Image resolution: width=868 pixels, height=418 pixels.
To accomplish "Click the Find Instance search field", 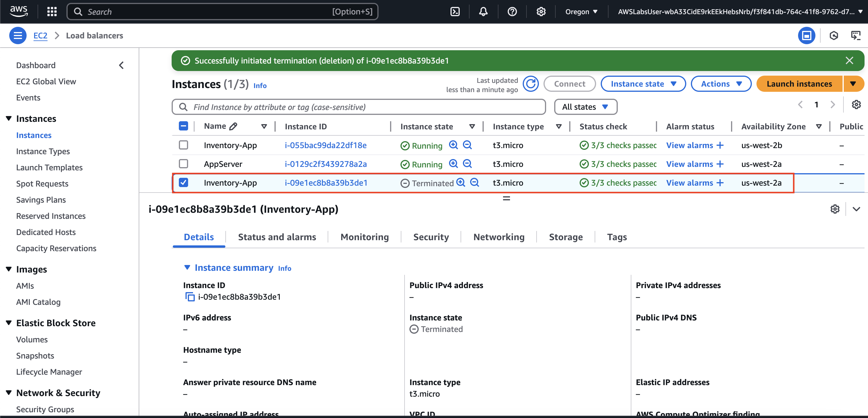I will 359,107.
